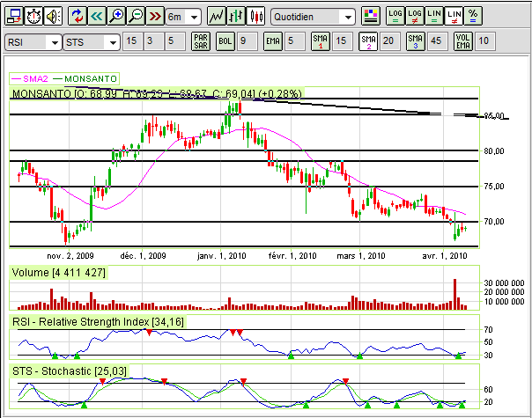Click the nov. 2, 2009 date label
Image resolution: width=532 pixels, height=418 pixels.
(x=70, y=255)
